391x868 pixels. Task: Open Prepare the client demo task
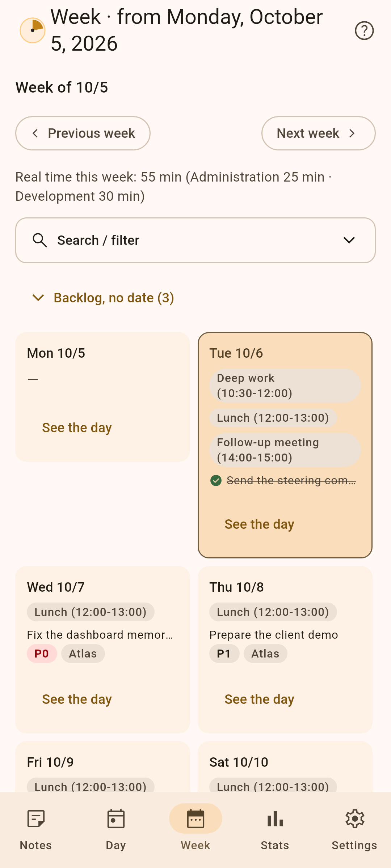click(274, 635)
